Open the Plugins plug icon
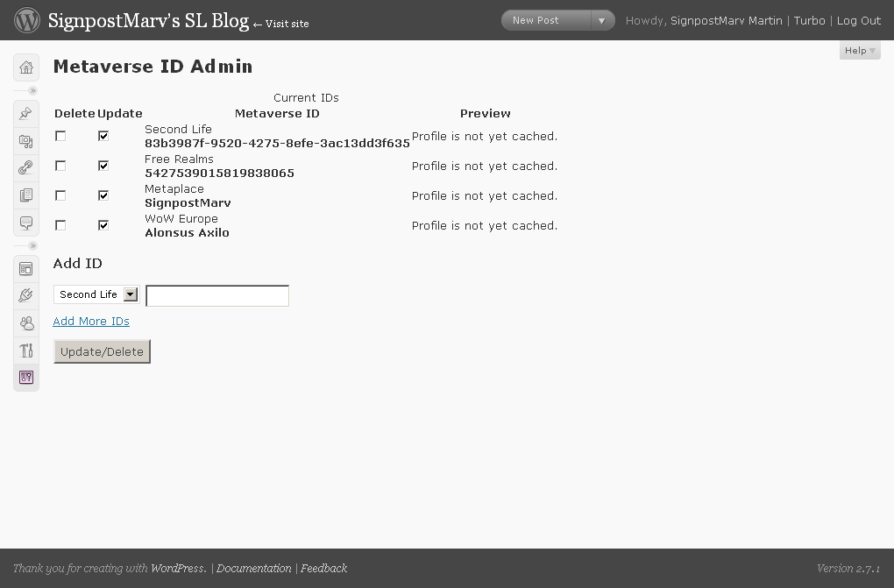This screenshot has height=588, width=894. 25,295
